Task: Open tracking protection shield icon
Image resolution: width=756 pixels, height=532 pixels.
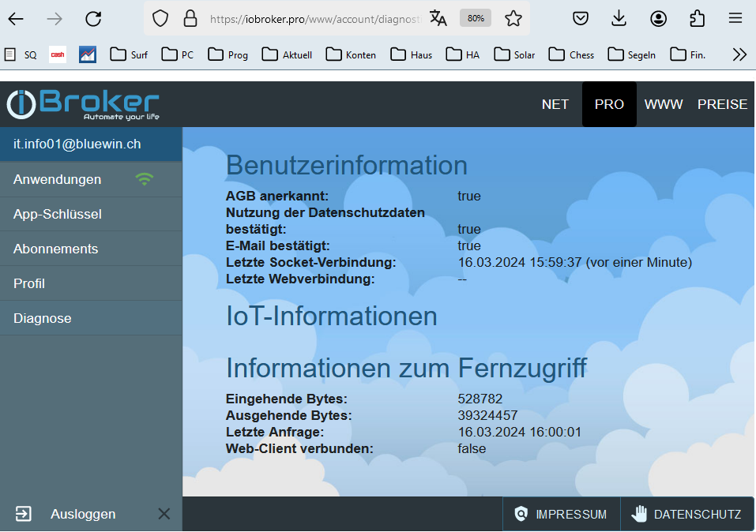Action: [x=160, y=19]
